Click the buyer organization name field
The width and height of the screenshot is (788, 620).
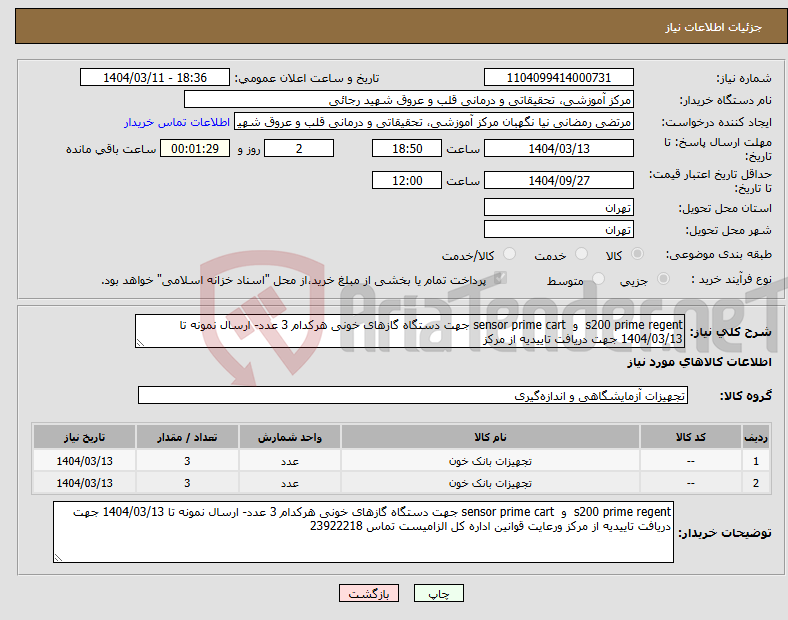pyautogui.click(x=409, y=99)
